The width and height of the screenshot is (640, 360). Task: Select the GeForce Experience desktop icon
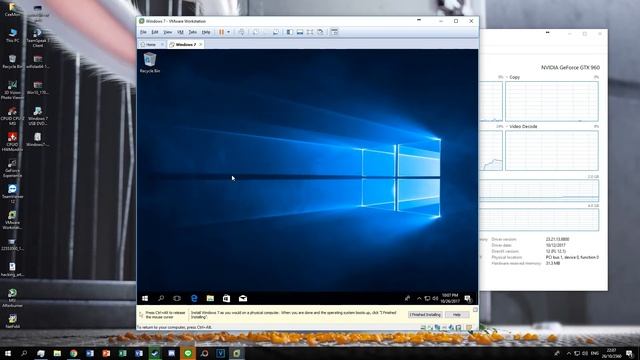[12, 167]
